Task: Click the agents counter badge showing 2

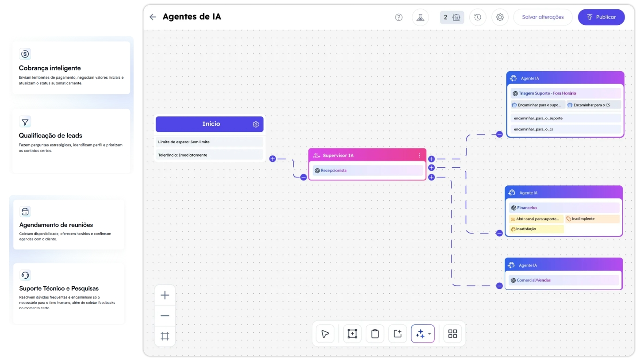Action: coord(452,17)
